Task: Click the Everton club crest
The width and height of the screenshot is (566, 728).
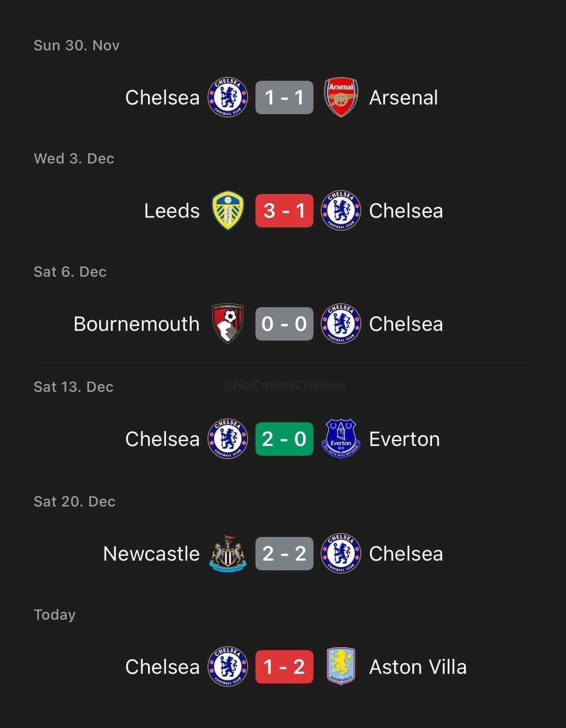Action: (341, 438)
